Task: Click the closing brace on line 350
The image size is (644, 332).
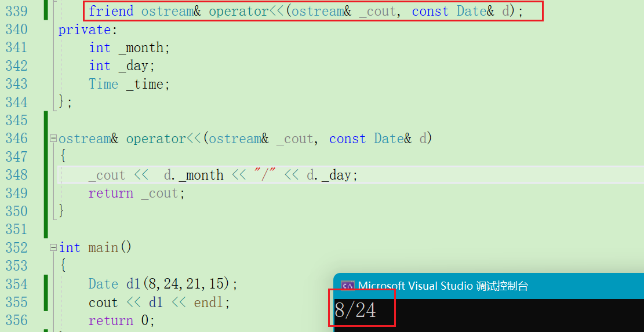Action: tap(61, 211)
